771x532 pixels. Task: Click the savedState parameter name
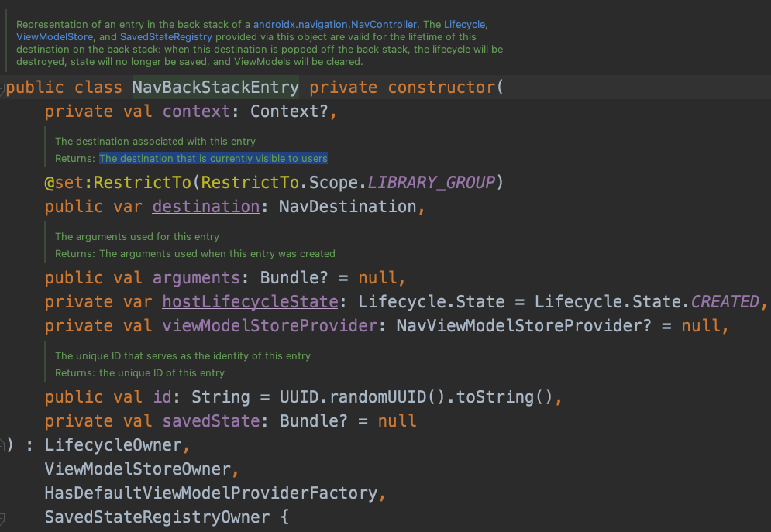pos(211,421)
